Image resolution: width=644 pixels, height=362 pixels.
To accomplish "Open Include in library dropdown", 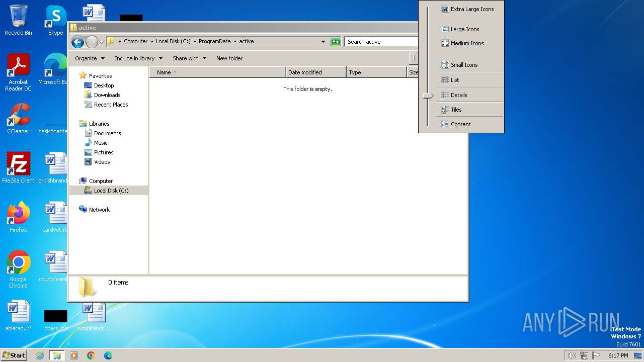I will [138, 58].
